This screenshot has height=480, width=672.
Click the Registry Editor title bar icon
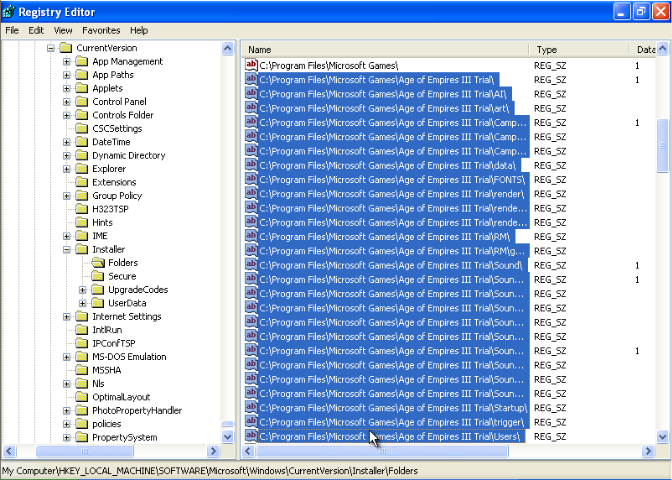tap(9, 12)
